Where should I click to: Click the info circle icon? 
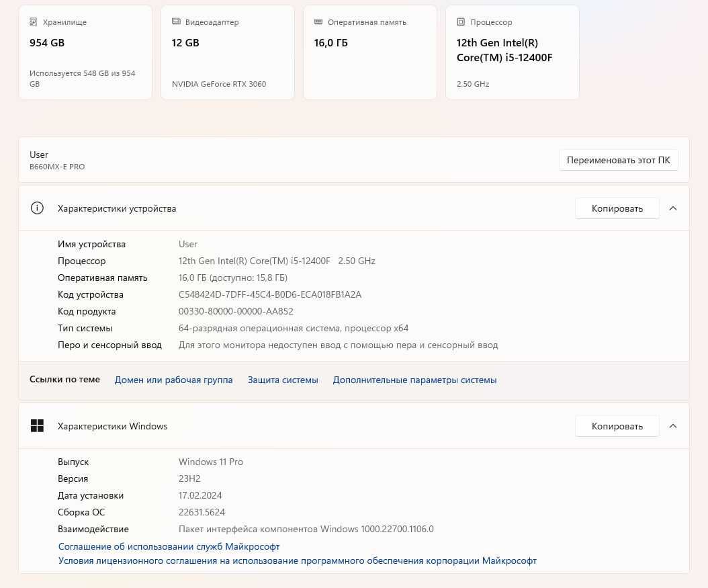pyautogui.click(x=37, y=208)
